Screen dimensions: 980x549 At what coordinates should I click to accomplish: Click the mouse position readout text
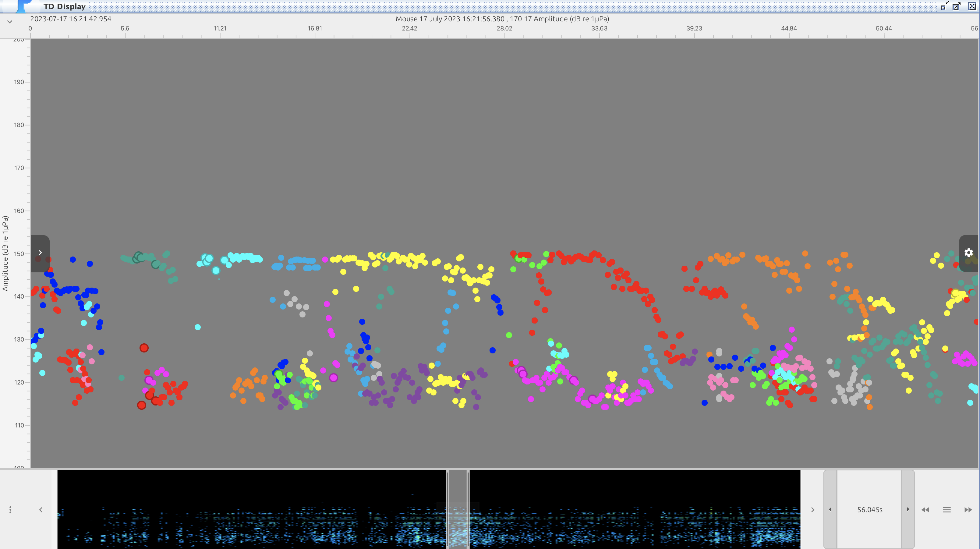click(502, 19)
